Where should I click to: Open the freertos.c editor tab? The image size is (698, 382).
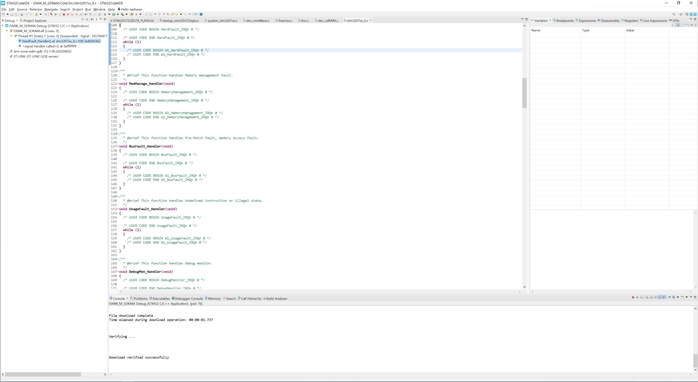point(285,20)
